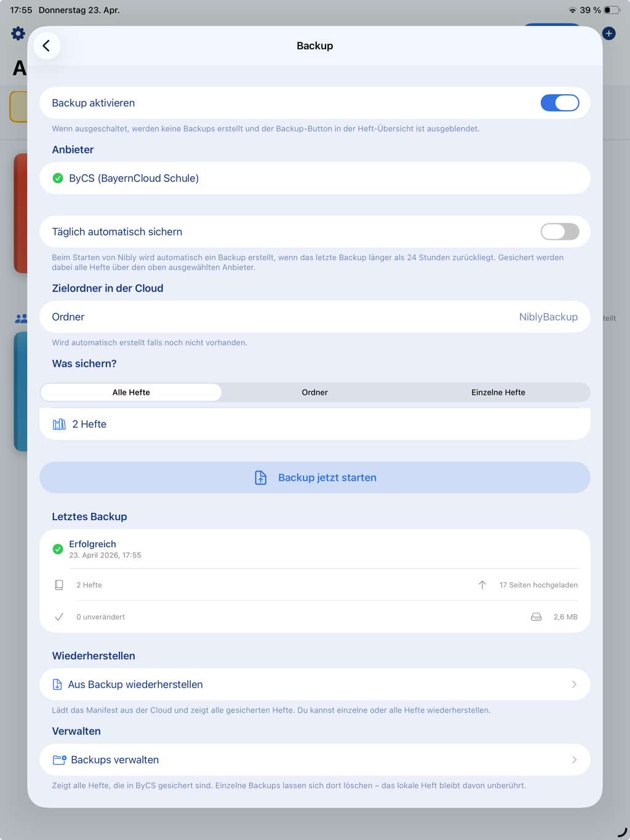
Task: Edit the NiblyBackup folder name field
Action: [x=548, y=317]
